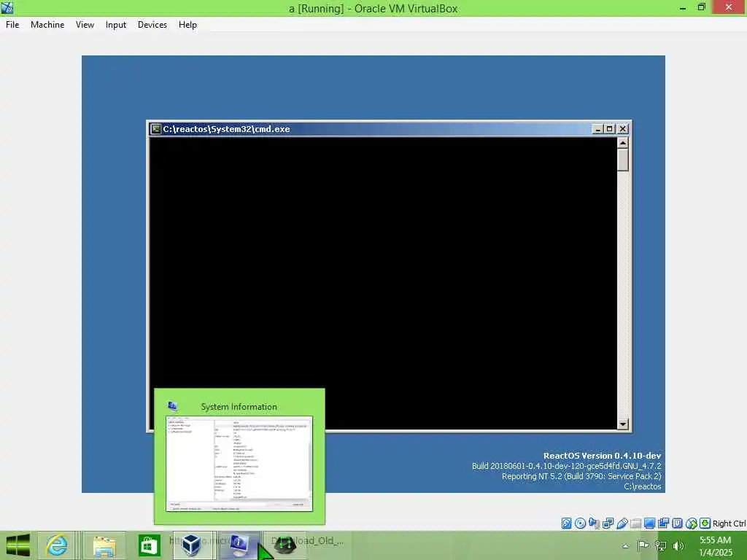Show hidden system tray icons
The width and height of the screenshot is (747, 560).
625,546
